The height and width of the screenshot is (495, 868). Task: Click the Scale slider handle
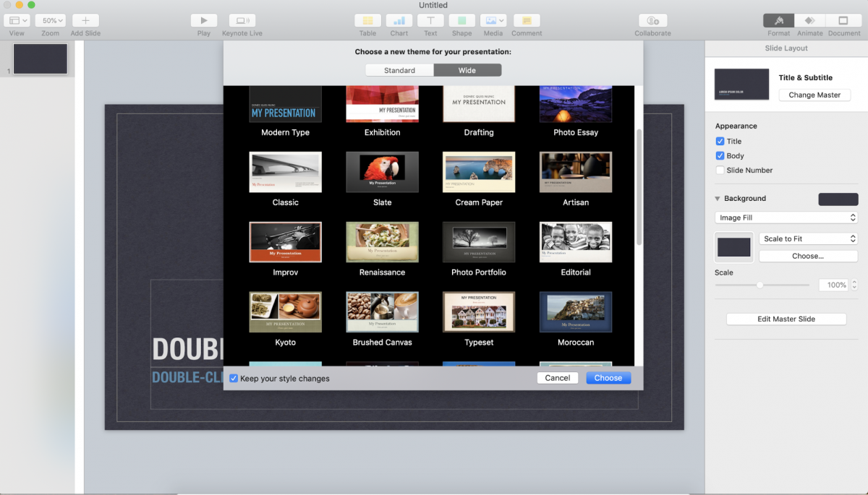(x=759, y=285)
